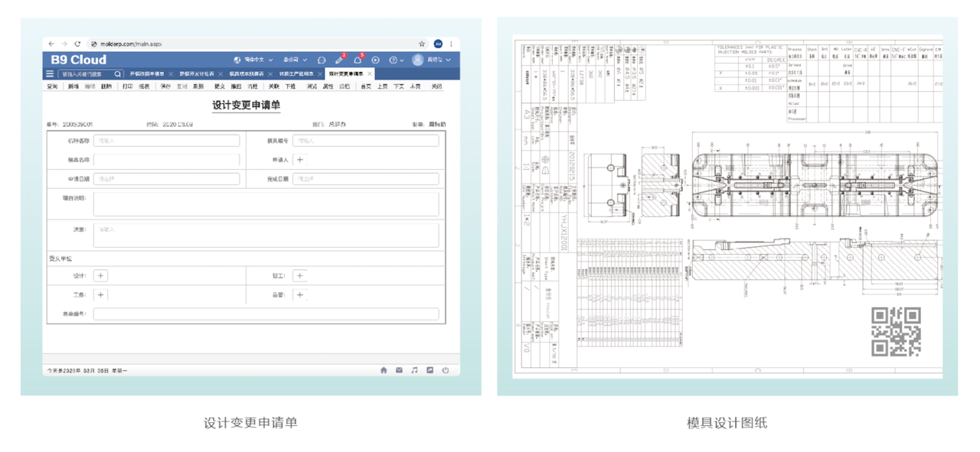The image size is (980, 452).
Task: Expand the 总公司 company dropdown
Action: point(295,60)
